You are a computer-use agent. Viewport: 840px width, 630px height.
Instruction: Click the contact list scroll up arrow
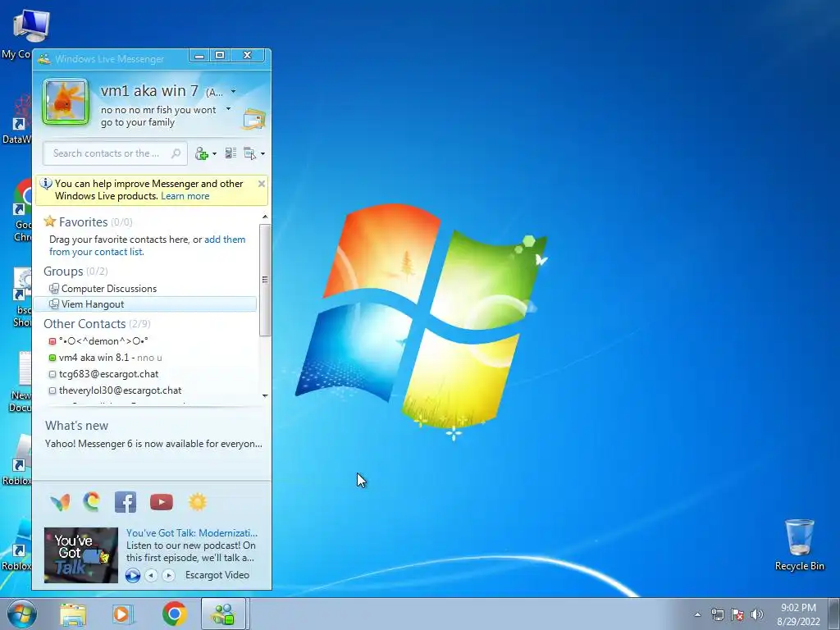coord(265,217)
